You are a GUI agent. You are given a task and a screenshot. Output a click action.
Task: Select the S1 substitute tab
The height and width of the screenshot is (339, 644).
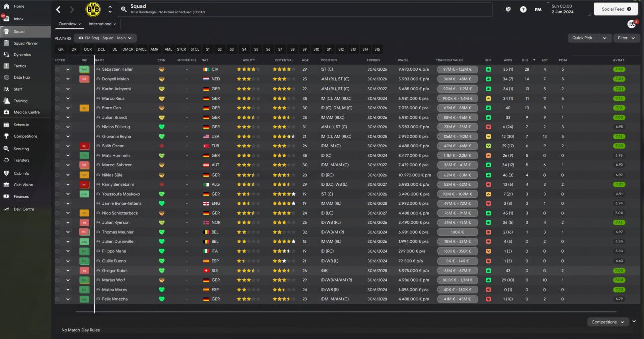click(x=207, y=49)
